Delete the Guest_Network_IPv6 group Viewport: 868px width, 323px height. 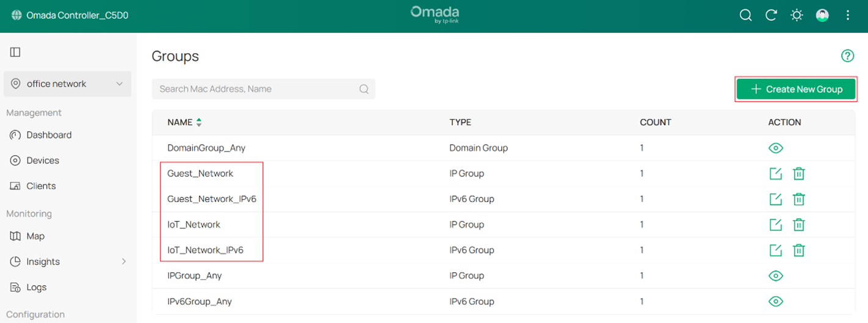point(798,199)
